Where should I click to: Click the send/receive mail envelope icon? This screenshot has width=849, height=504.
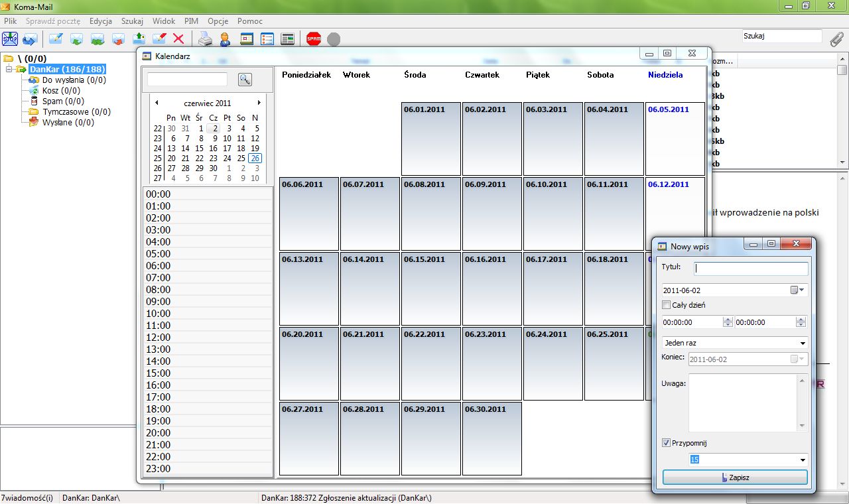30,39
